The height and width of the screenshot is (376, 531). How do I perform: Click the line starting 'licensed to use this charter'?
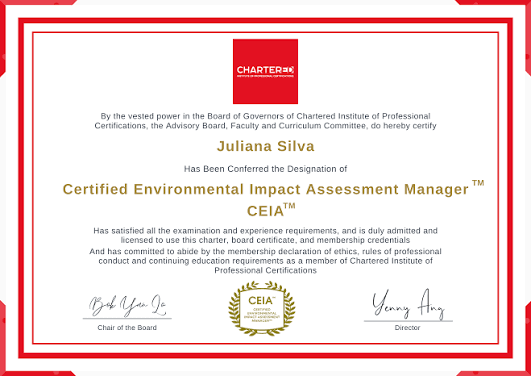[266, 240]
